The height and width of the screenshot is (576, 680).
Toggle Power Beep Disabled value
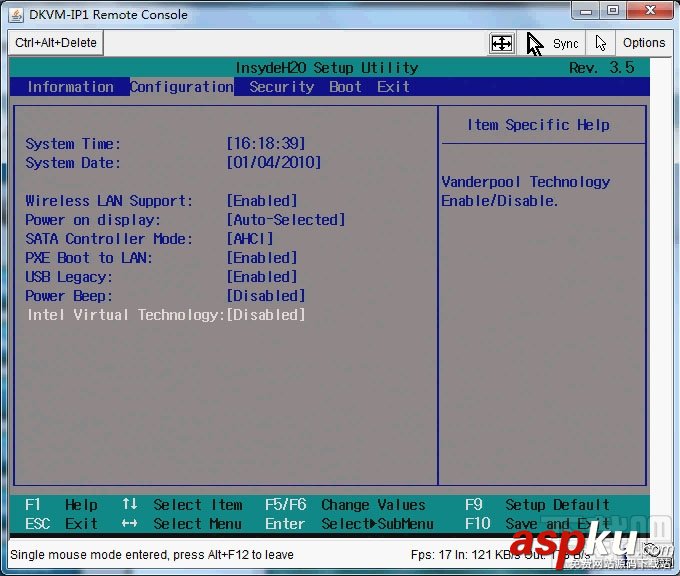pyautogui.click(x=266, y=296)
